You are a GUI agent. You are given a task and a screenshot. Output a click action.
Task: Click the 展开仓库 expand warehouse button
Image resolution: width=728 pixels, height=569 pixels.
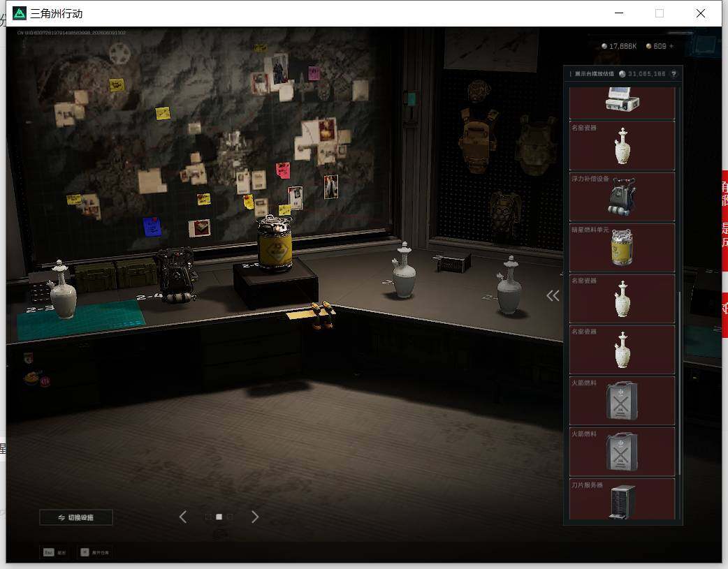point(95,552)
